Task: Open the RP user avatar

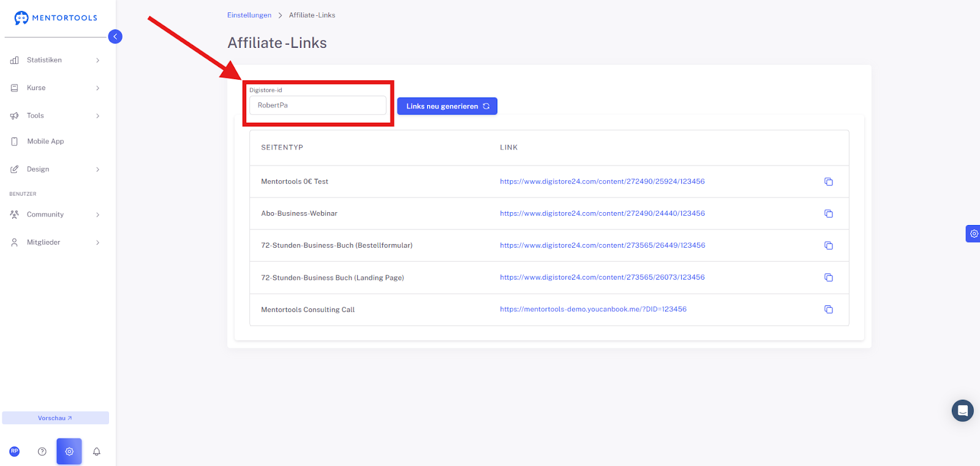Action: [x=15, y=451]
